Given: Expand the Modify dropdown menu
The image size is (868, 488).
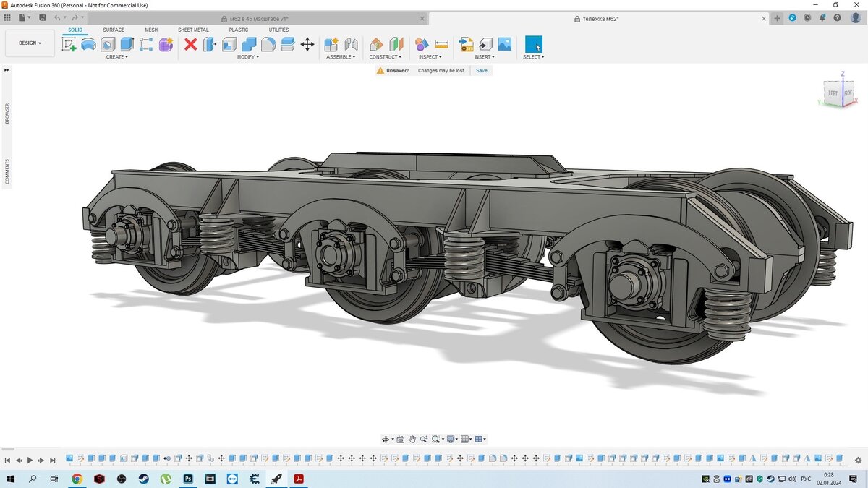Looking at the screenshot, I should click(x=248, y=57).
